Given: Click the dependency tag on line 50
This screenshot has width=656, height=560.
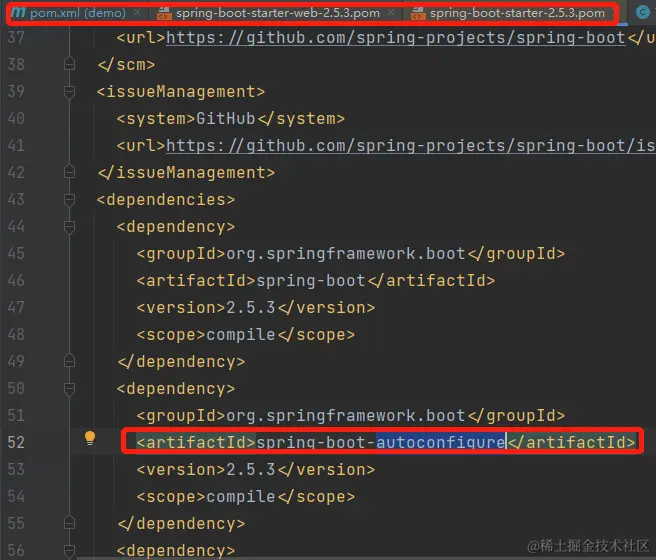Looking at the screenshot, I should [176, 389].
